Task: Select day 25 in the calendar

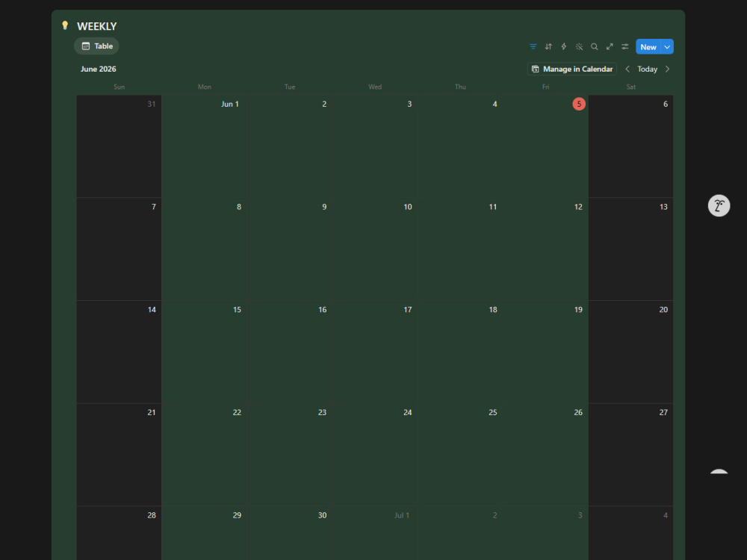Action: (x=460, y=455)
